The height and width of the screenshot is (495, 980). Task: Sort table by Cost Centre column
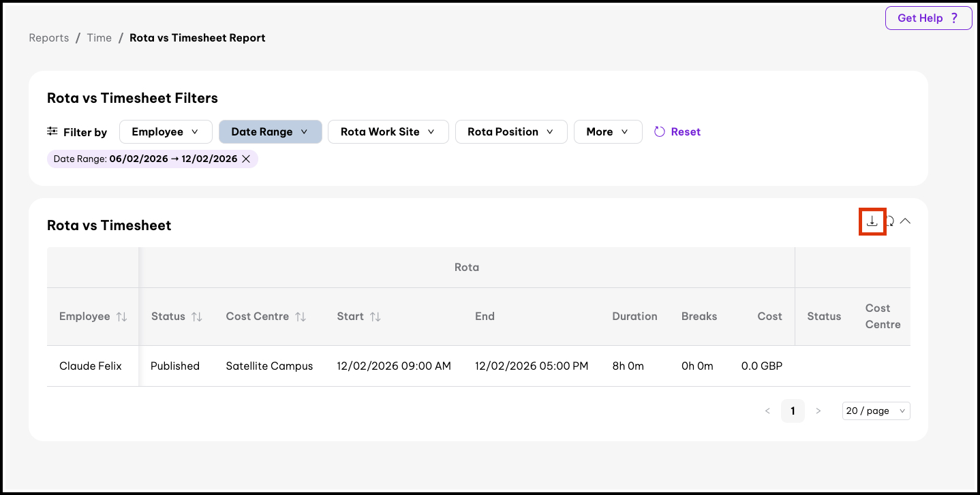pyautogui.click(x=300, y=317)
